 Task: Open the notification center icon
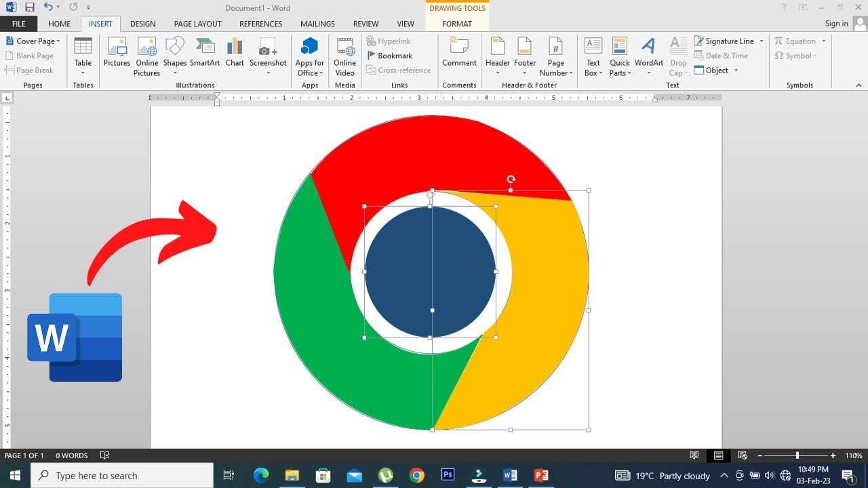(848, 476)
